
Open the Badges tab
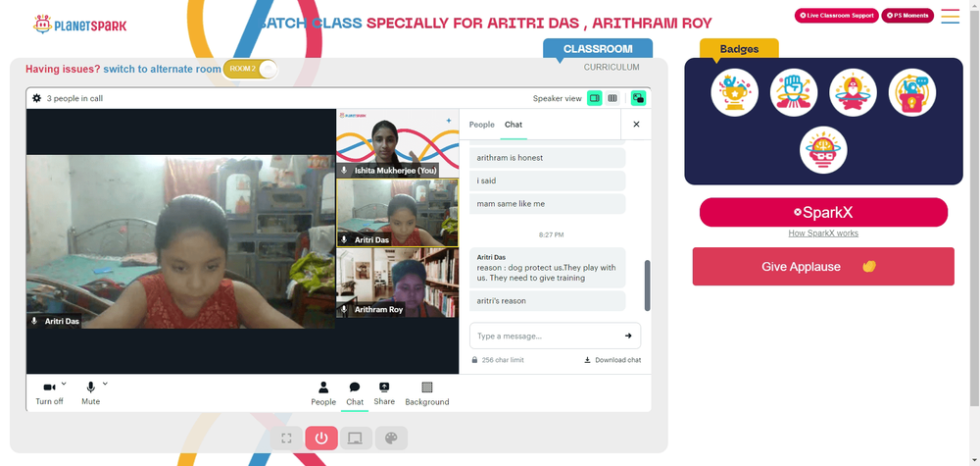pyautogui.click(x=739, y=49)
